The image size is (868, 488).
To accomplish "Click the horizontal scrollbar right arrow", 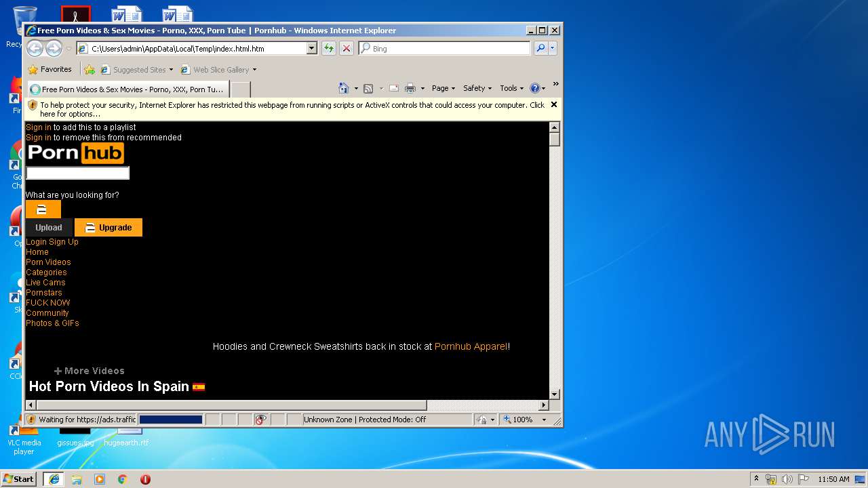I will (x=543, y=405).
